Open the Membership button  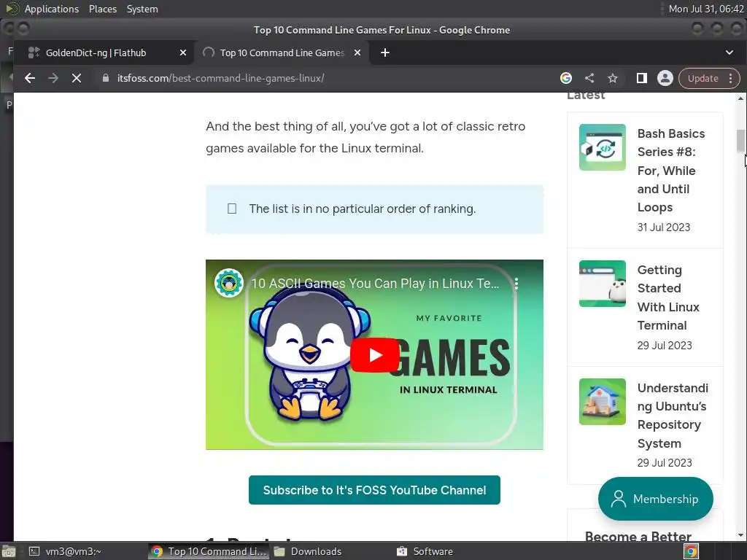656,499
